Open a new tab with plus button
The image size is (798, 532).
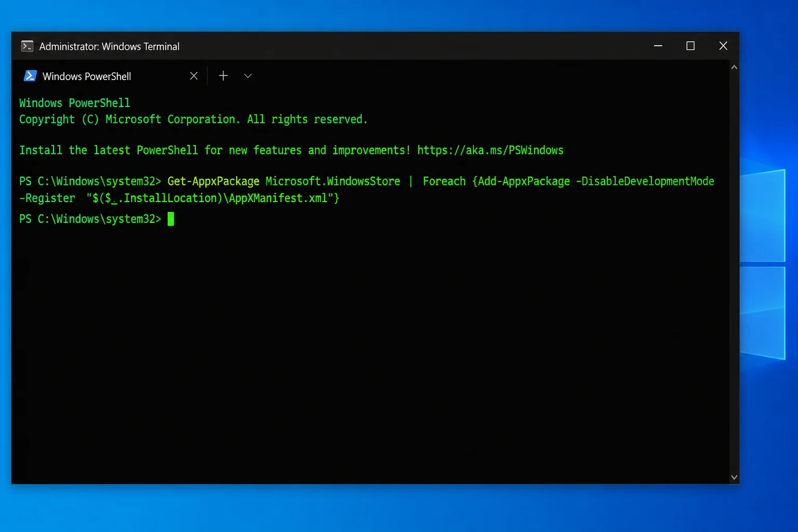coord(223,76)
